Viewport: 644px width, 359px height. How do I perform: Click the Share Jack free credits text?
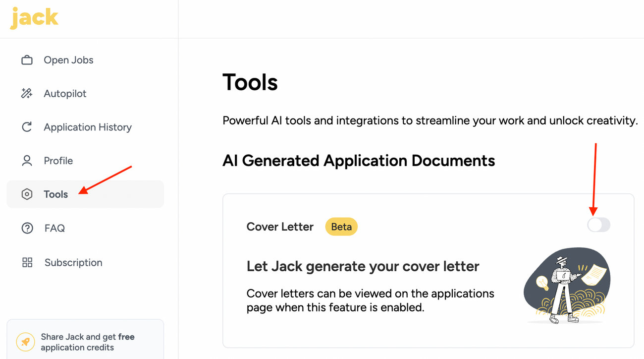(88, 342)
